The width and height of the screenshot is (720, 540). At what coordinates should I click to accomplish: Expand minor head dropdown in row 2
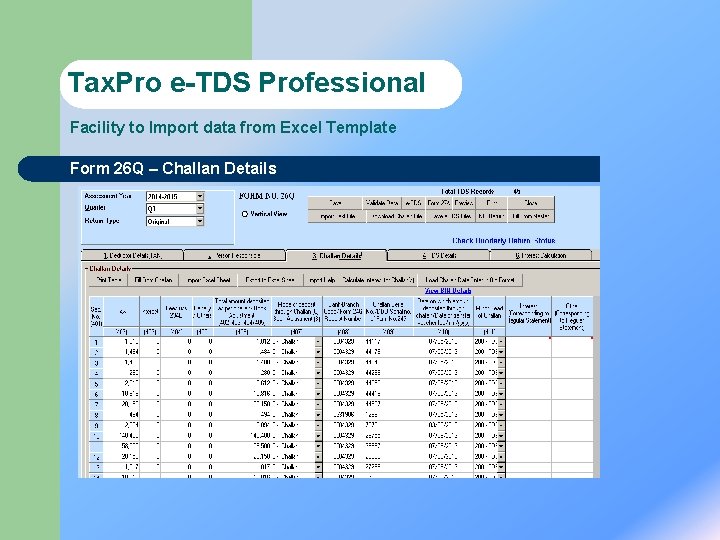click(501, 352)
